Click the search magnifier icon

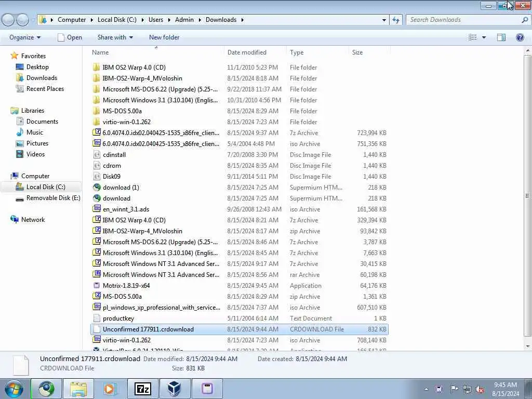pyautogui.click(x=525, y=20)
